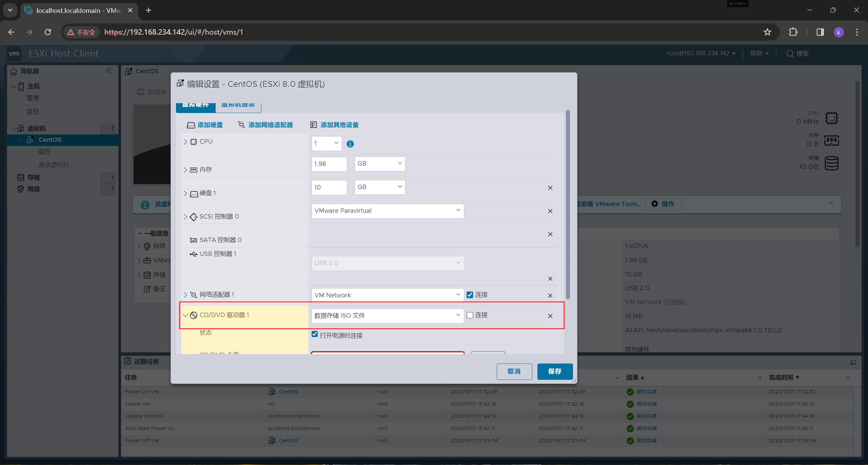The width and height of the screenshot is (868, 465).
Task: Toggle 打开电源时连接 checkbox
Action: coord(315,334)
